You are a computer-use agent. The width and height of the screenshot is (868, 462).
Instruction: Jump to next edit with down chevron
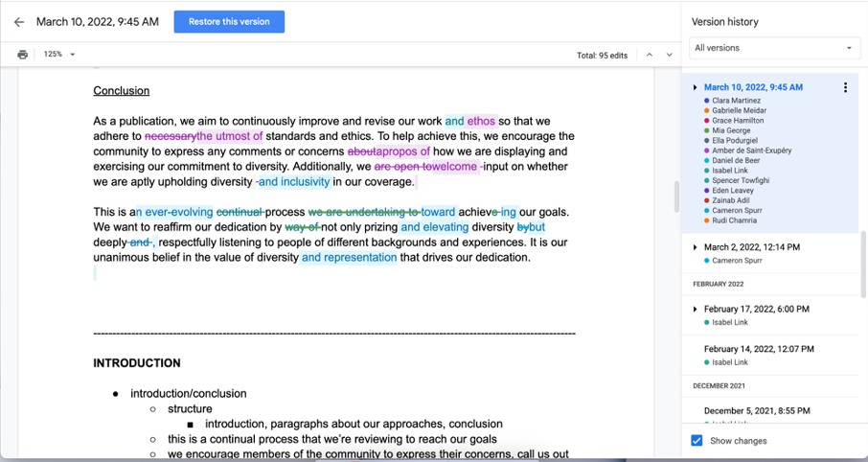point(670,55)
